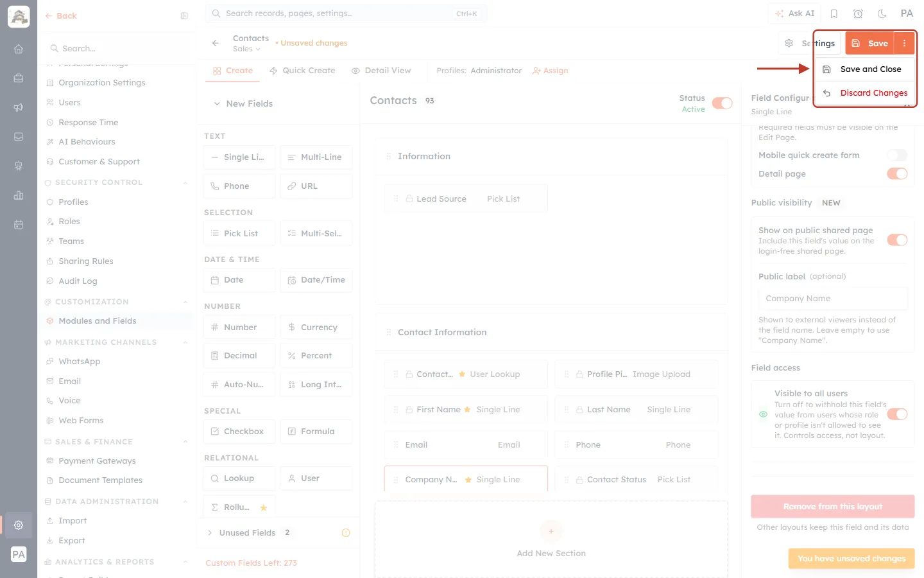The height and width of the screenshot is (578, 924).
Task: Open the bar chart reports icon in left rail
Action: coord(19,195)
